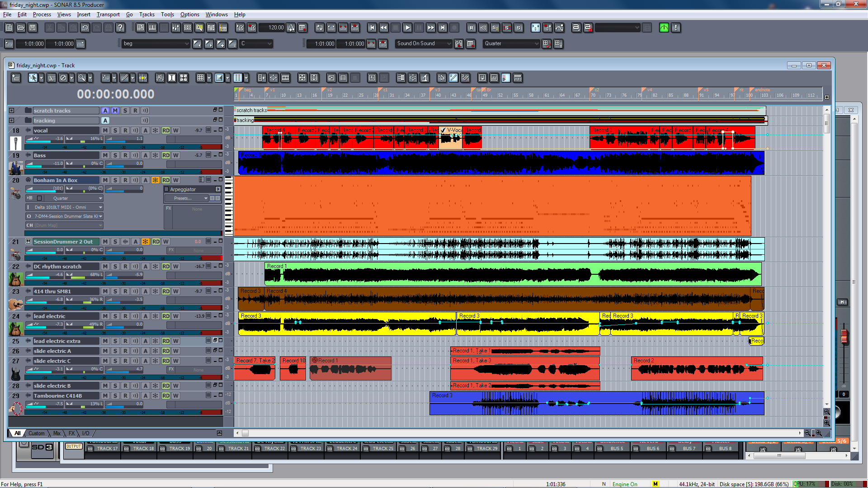Open the Tracks menu
The width and height of the screenshot is (868, 488).
[147, 14]
